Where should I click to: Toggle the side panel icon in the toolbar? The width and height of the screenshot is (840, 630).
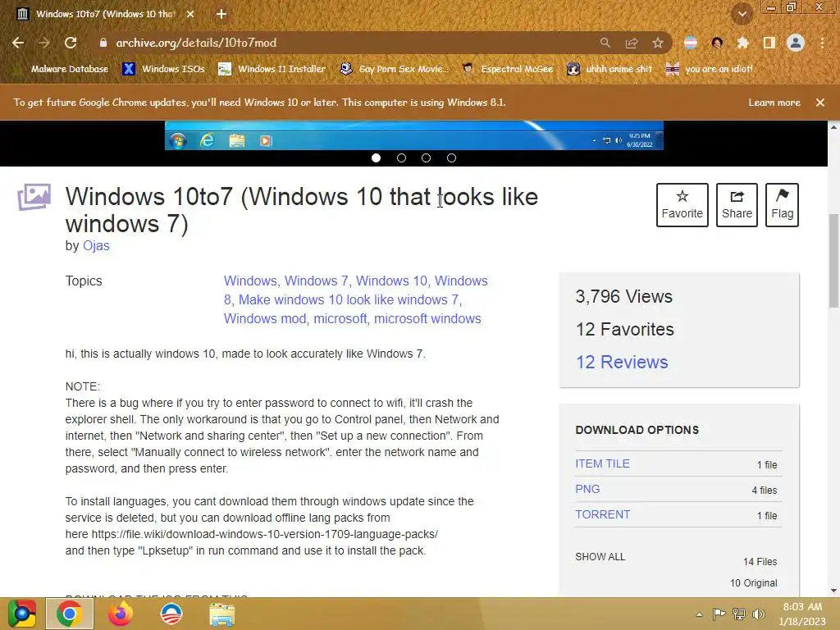769,43
